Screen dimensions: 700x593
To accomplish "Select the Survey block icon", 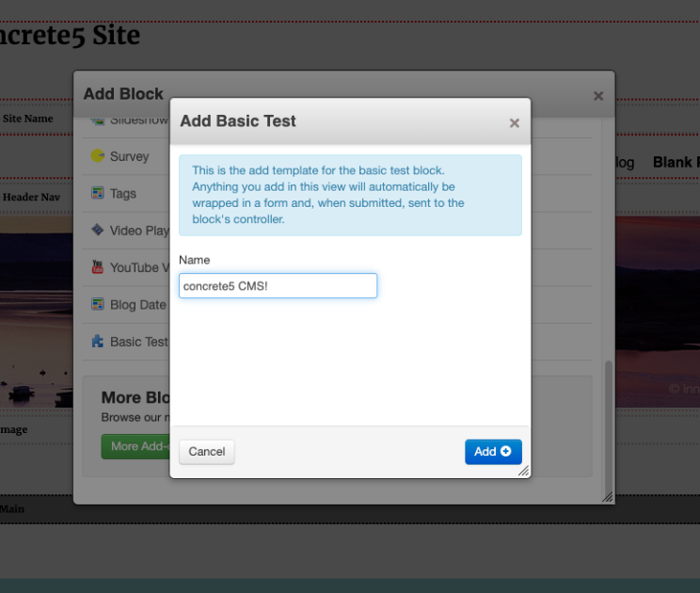I will pos(97,156).
